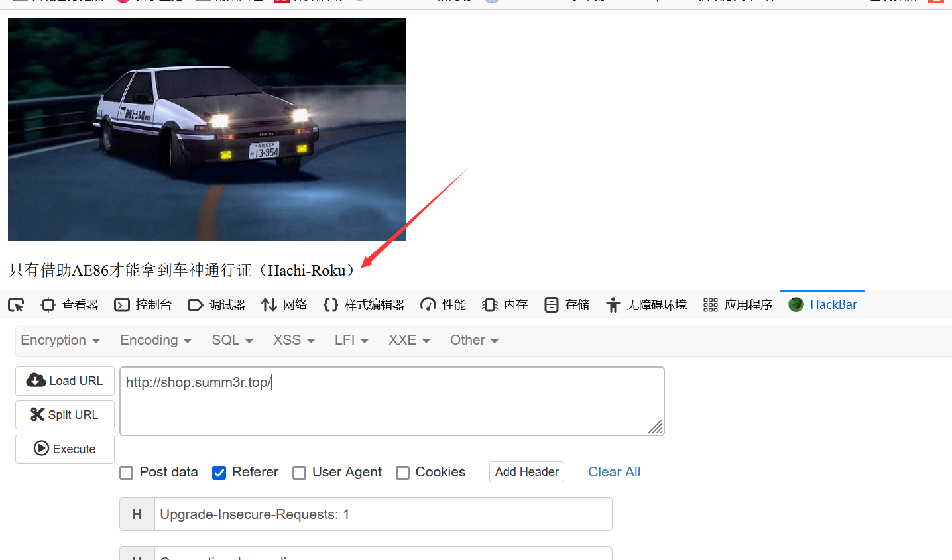Click the Clear All link
Viewport: 952px width, 560px height.
(614, 472)
